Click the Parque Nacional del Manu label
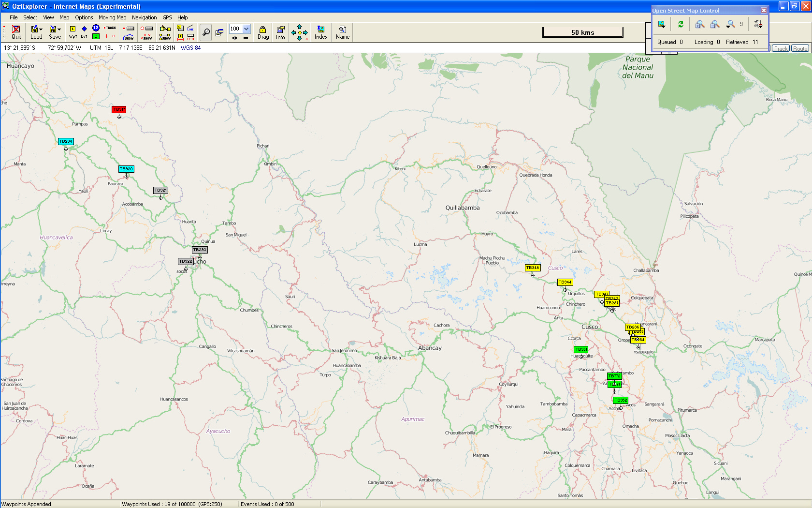 click(x=638, y=67)
